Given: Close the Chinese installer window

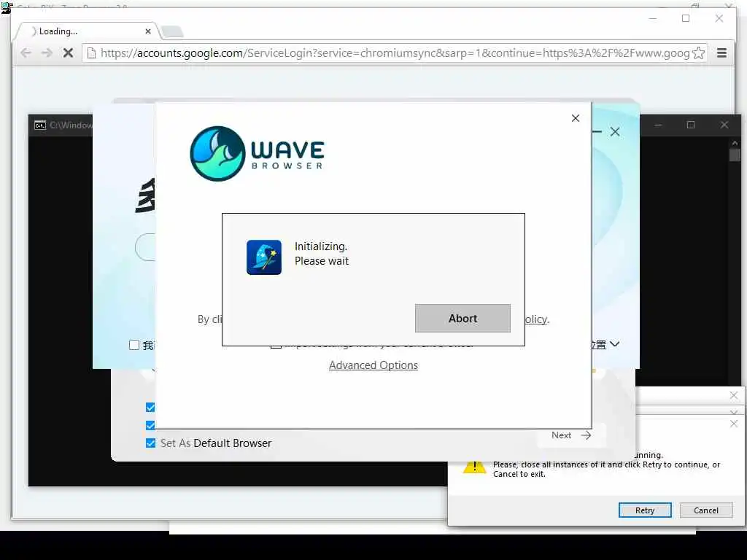Looking at the screenshot, I should (615, 132).
